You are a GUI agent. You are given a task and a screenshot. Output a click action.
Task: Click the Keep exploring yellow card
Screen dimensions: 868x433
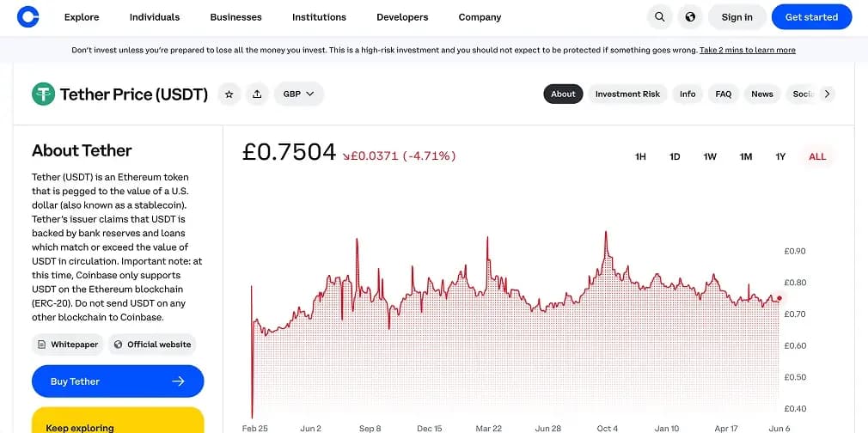[x=118, y=421]
